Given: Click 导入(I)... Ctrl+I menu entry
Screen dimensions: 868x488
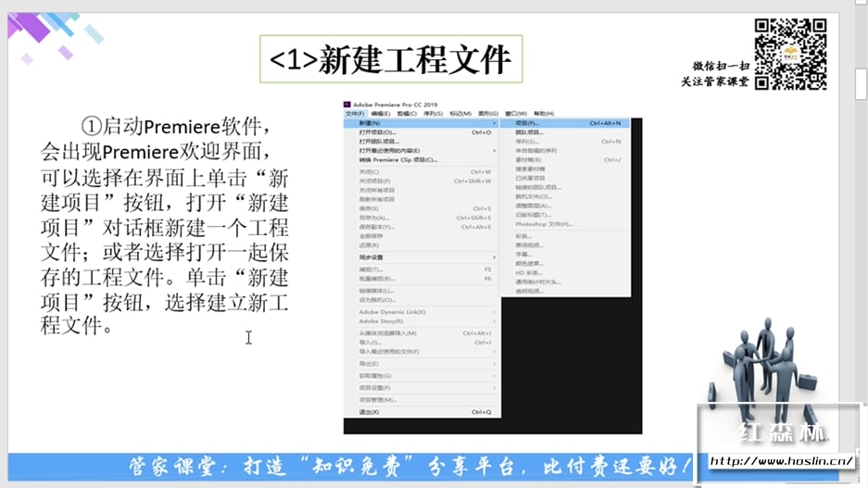Looking at the screenshot, I should pyautogui.click(x=422, y=343).
